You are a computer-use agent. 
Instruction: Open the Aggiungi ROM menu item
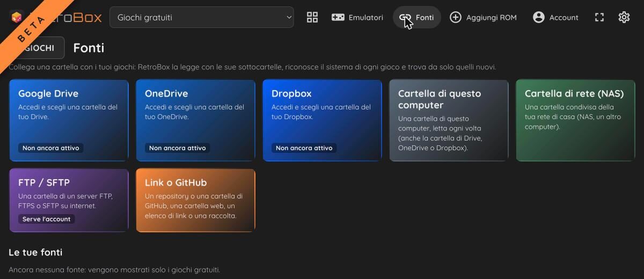483,17
